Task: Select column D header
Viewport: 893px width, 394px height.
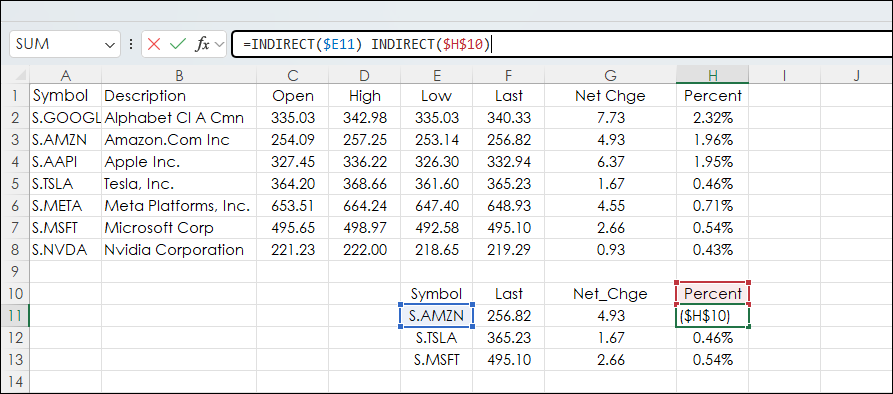Action: click(x=364, y=75)
